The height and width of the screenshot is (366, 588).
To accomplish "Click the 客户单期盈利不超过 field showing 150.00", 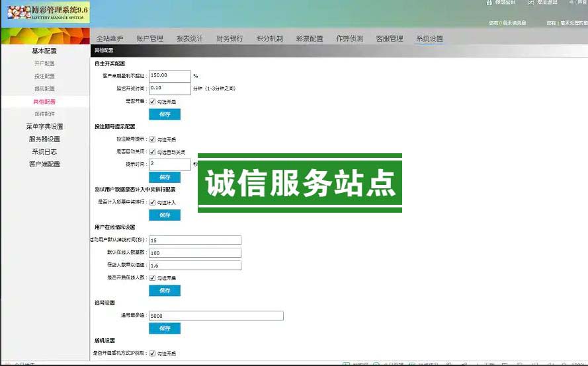I will (x=170, y=76).
